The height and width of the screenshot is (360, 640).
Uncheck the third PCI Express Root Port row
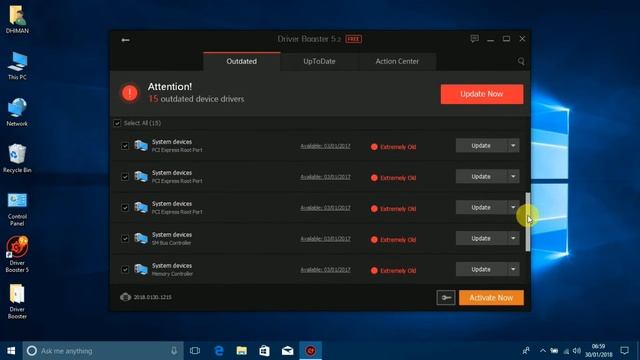pos(125,208)
